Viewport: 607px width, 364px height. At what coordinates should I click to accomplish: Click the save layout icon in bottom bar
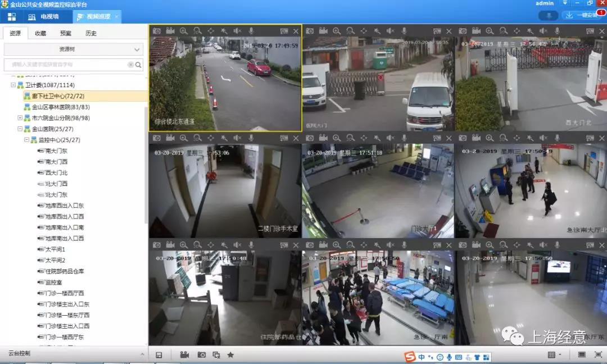[x=159, y=354]
